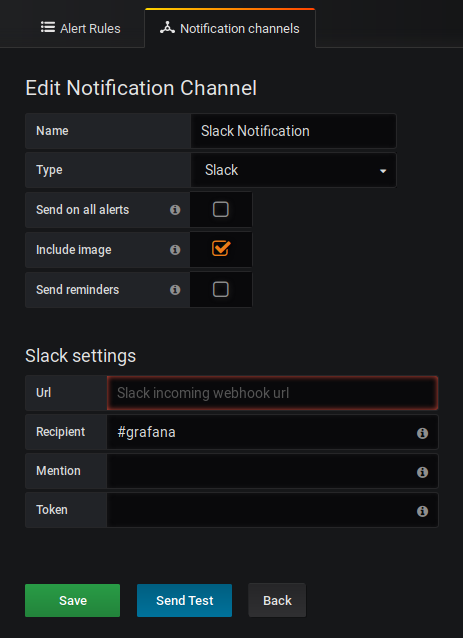
Task: Click the Name field containing Slack Notification
Action: click(x=293, y=131)
